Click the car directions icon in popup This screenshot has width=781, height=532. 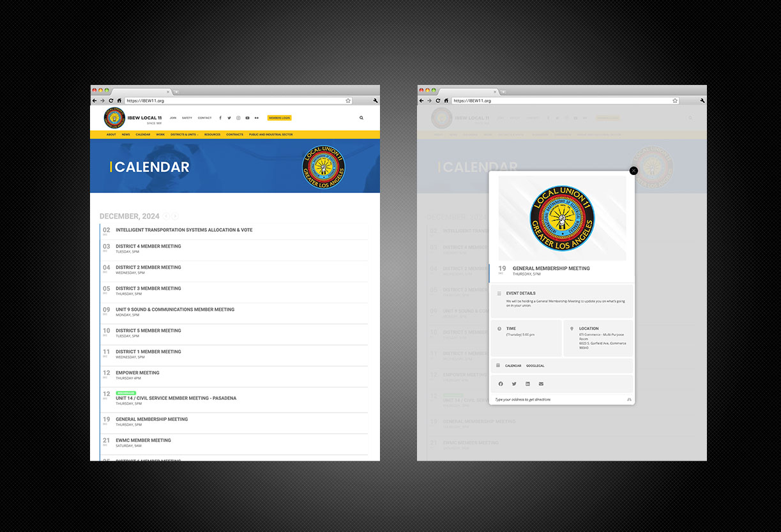629,400
